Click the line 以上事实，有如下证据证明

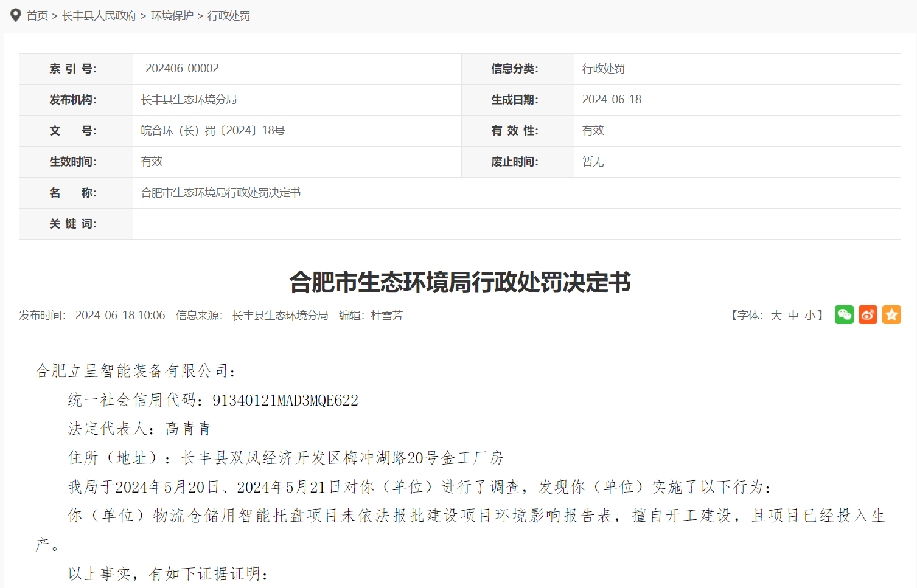pyautogui.click(x=169, y=574)
